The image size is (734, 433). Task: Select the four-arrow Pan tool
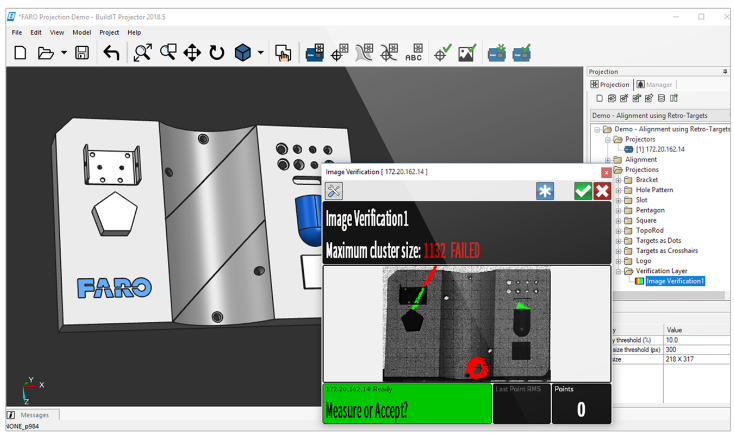192,53
